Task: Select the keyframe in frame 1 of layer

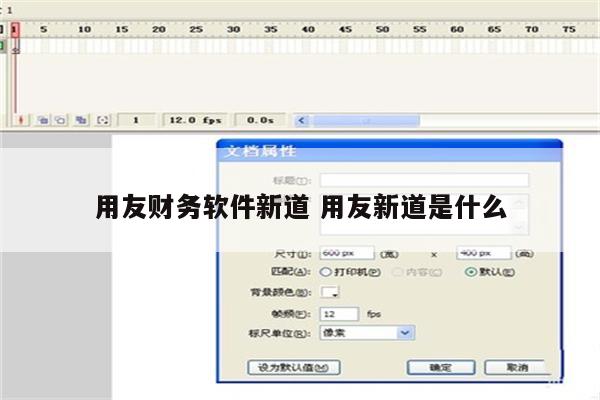Action: click(x=15, y=48)
